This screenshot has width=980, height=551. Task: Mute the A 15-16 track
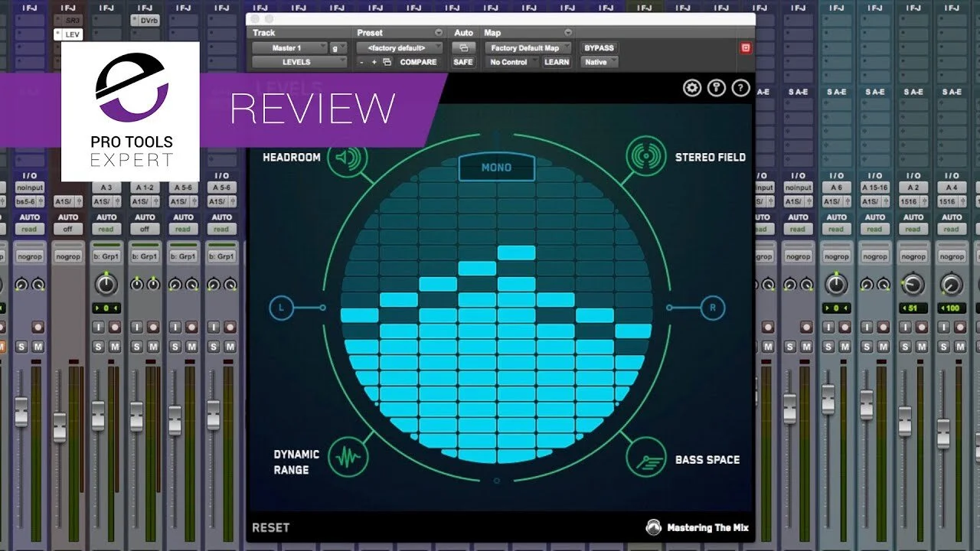click(x=882, y=347)
